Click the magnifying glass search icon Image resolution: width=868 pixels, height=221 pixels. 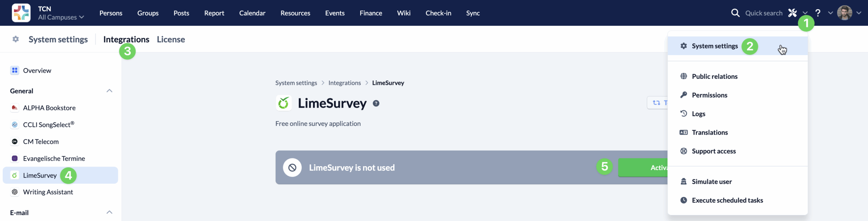pyautogui.click(x=735, y=13)
